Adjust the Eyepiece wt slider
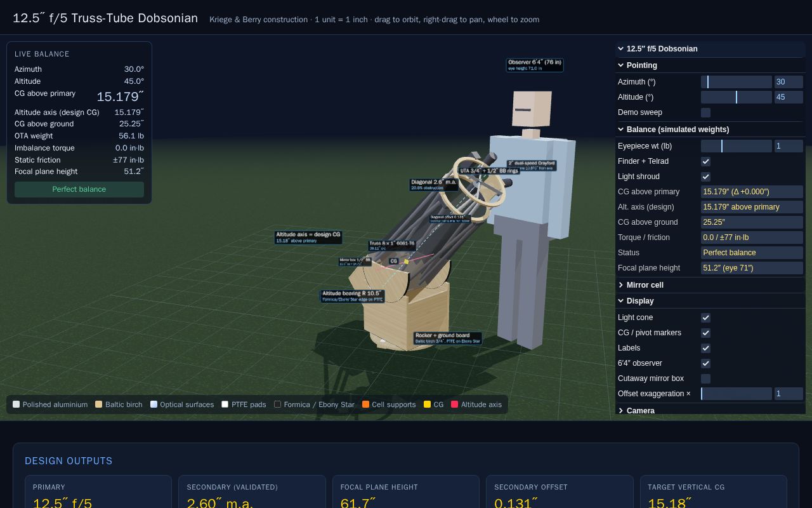Image resolution: width=812 pixels, height=508 pixels. [x=737, y=146]
